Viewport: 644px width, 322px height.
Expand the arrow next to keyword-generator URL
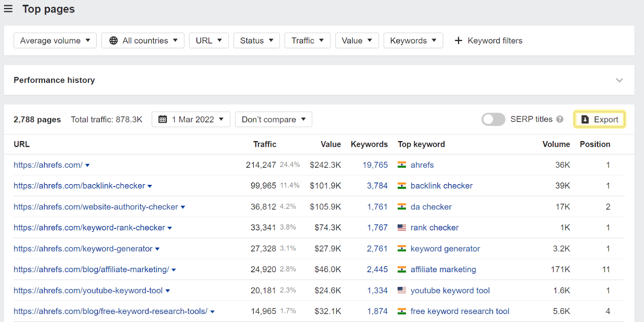click(157, 249)
